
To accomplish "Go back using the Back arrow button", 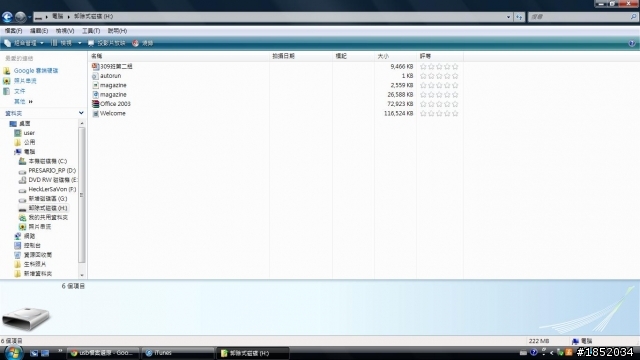I will (x=7, y=17).
